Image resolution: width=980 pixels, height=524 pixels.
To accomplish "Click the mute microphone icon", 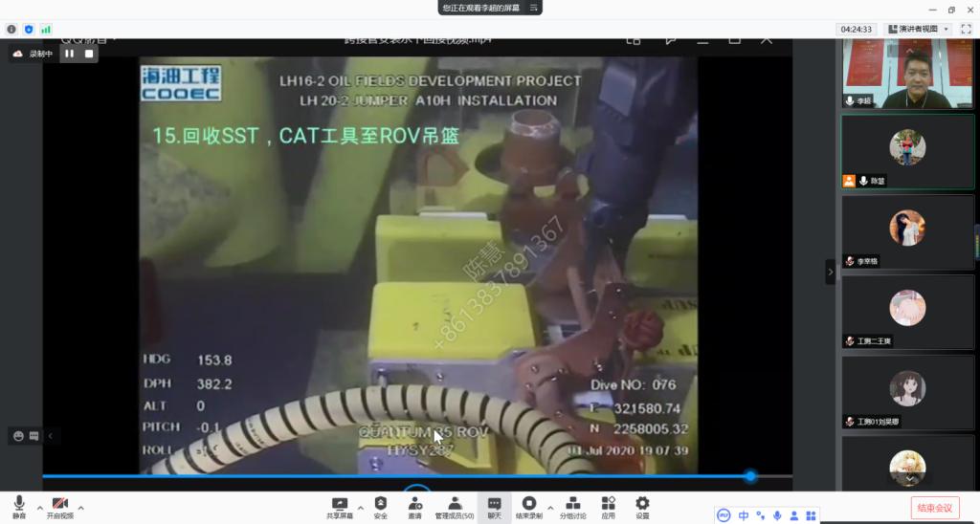I will (18, 504).
